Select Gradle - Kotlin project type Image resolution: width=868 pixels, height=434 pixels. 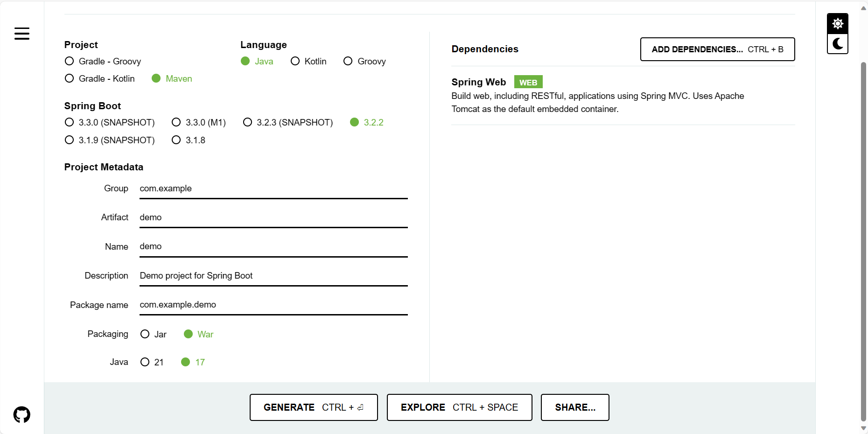(100, 78)
